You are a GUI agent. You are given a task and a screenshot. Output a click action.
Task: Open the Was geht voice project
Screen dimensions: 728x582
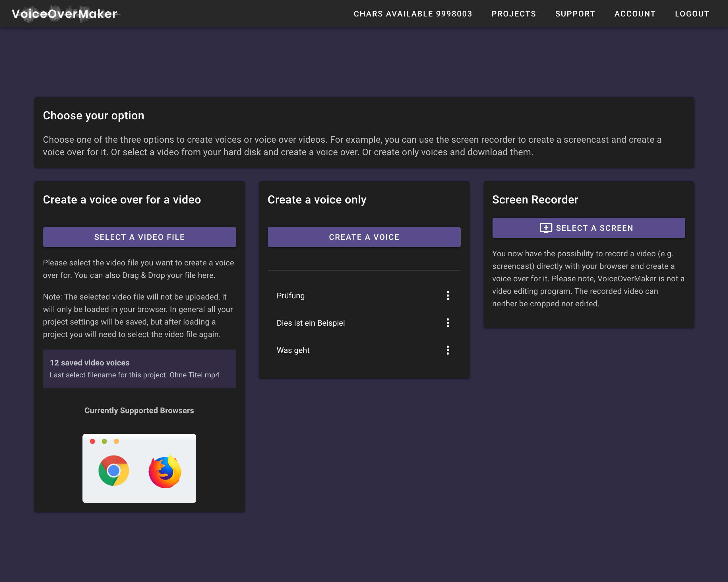tap(293, 350)
